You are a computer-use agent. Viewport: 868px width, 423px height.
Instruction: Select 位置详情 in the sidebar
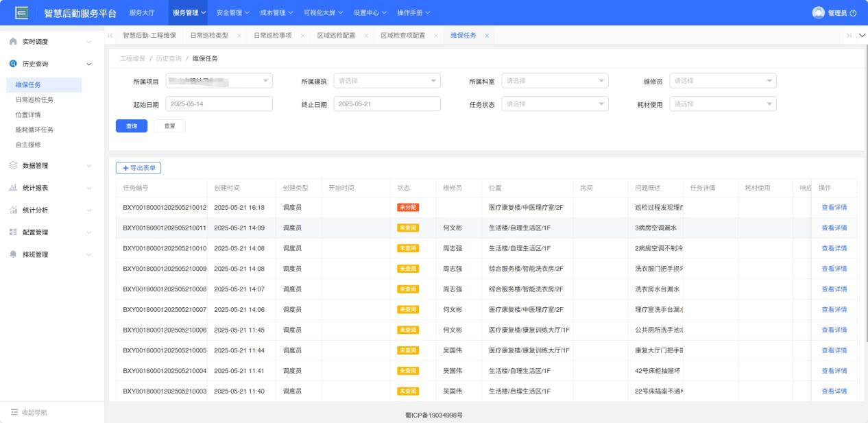click(x=29, y=114)
